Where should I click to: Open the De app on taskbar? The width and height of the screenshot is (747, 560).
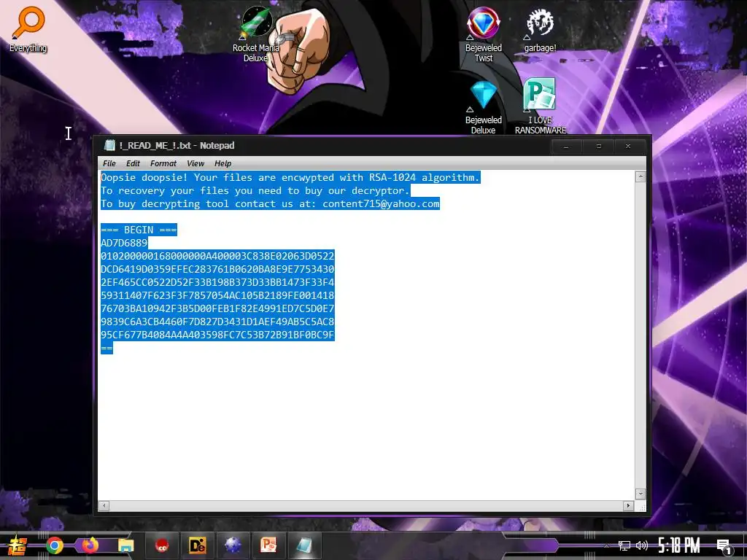pyautogui.click(x=197, y=545)
